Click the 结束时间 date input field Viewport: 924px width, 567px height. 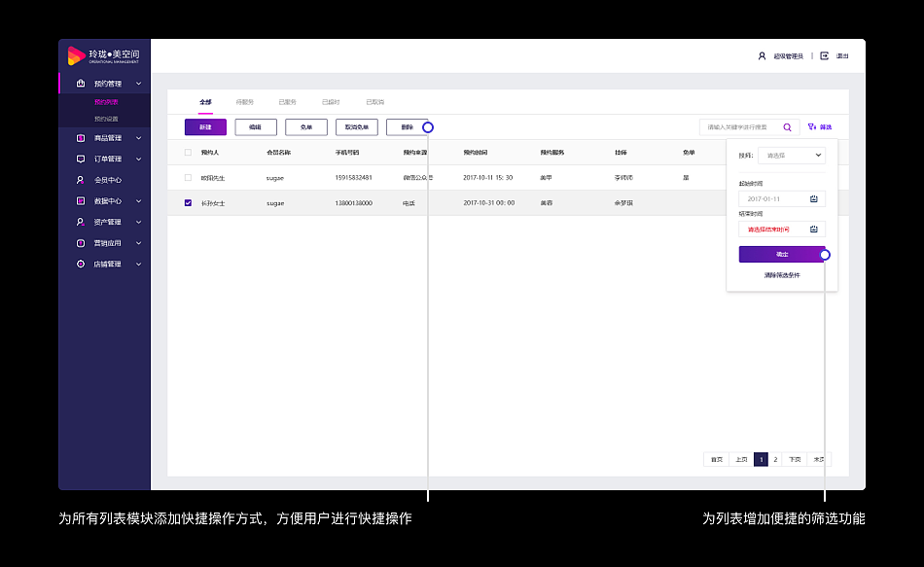pyautogui.click(x=782, y=230)
